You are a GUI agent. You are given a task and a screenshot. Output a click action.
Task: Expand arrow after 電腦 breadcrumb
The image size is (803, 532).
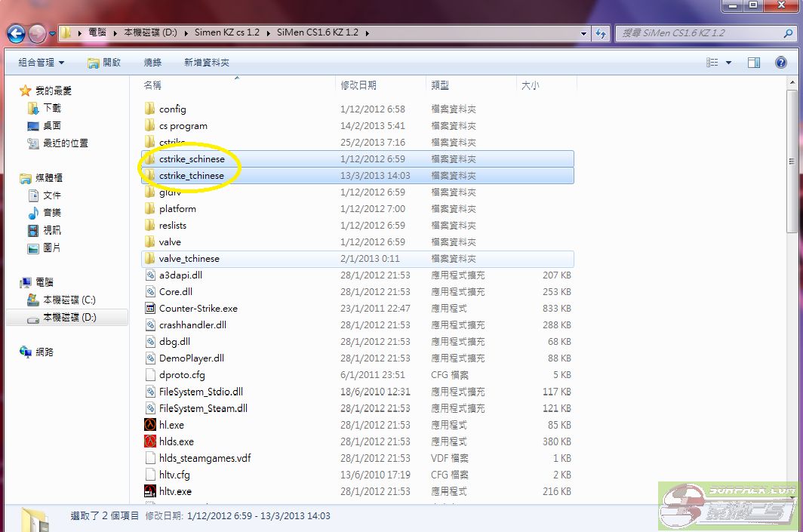click(x=115, y=33)
